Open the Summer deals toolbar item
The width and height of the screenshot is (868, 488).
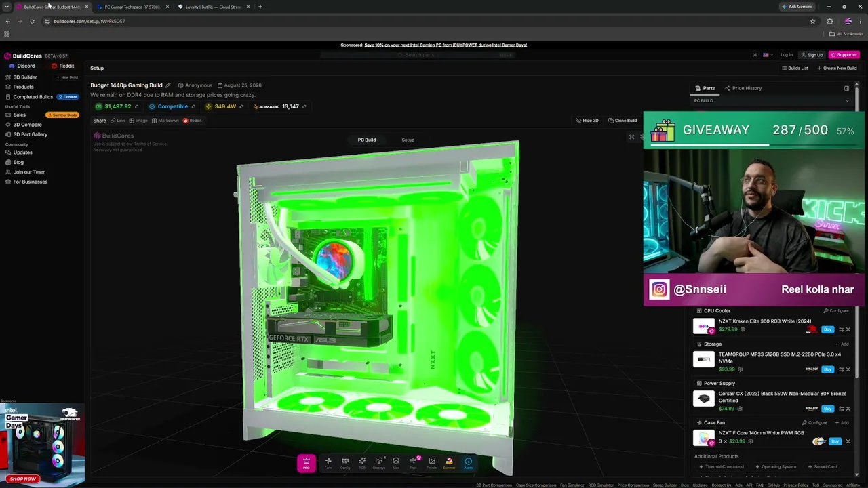(449, 463)
